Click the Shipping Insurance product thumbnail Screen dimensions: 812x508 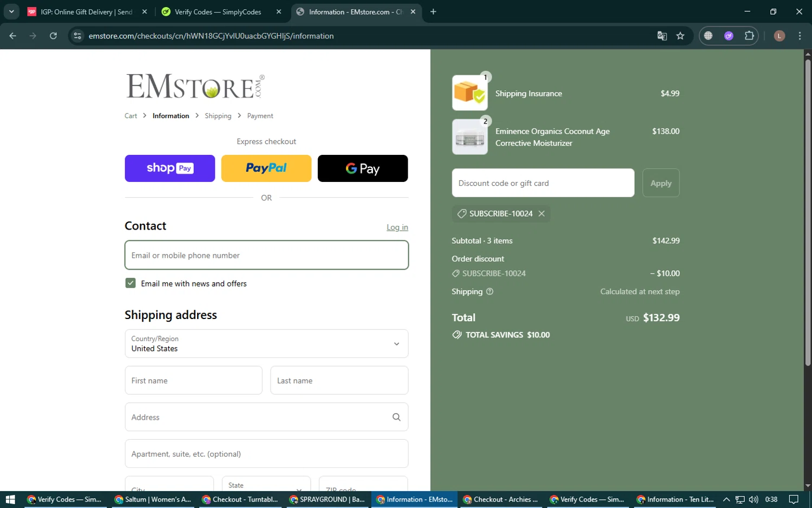[x=469, y=93]
